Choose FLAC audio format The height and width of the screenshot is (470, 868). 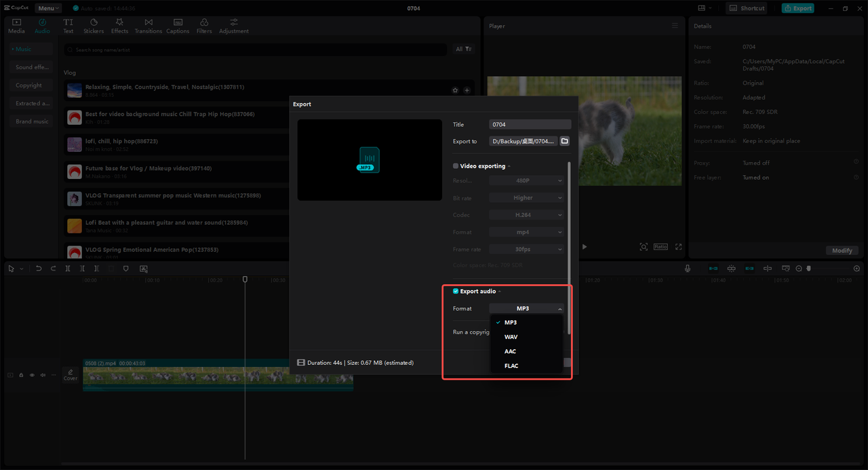[x=526, y=366]
